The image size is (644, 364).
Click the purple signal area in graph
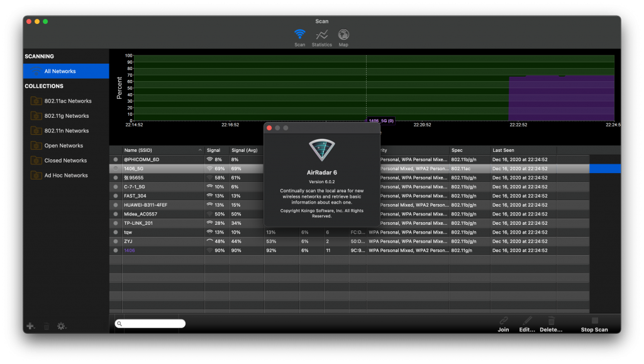click(x=562, y=98)
